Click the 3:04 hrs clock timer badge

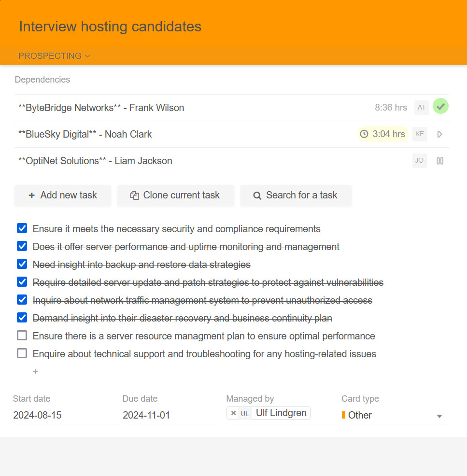pyautogui.click(x=383, y=134)
